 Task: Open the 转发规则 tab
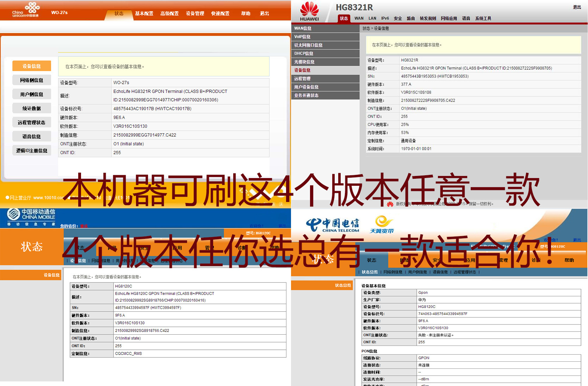[x=428, y=18]
